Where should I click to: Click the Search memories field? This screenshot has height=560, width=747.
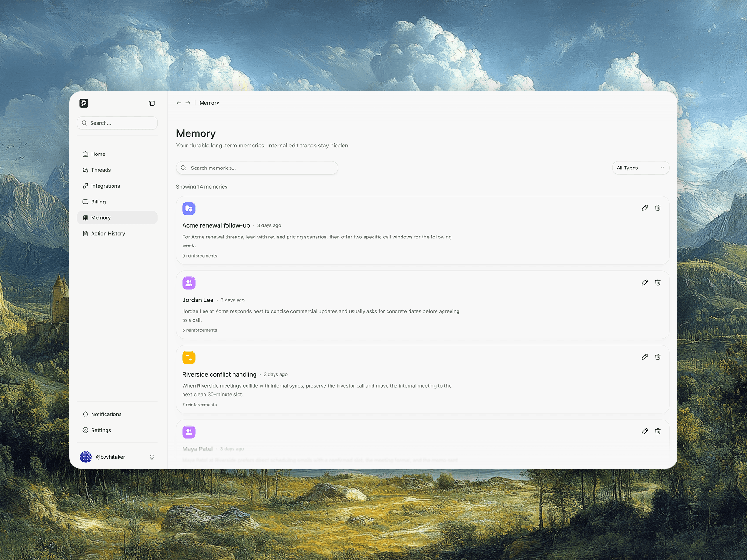257,168
